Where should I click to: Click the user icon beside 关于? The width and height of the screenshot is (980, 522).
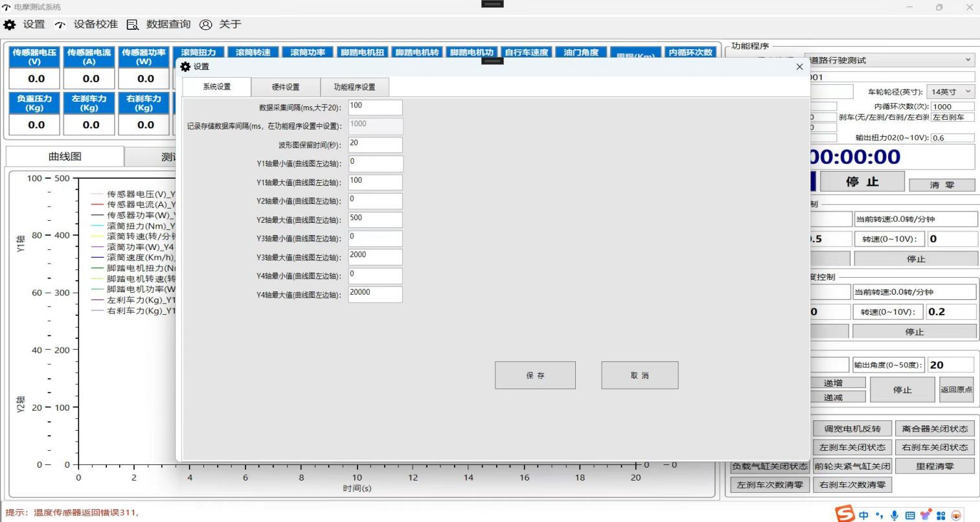pos(206,25)
